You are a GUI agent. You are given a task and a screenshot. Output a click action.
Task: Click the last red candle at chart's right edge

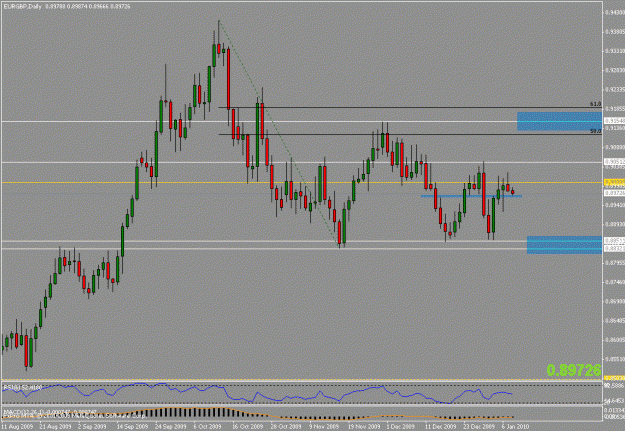(x=513, y=192)
